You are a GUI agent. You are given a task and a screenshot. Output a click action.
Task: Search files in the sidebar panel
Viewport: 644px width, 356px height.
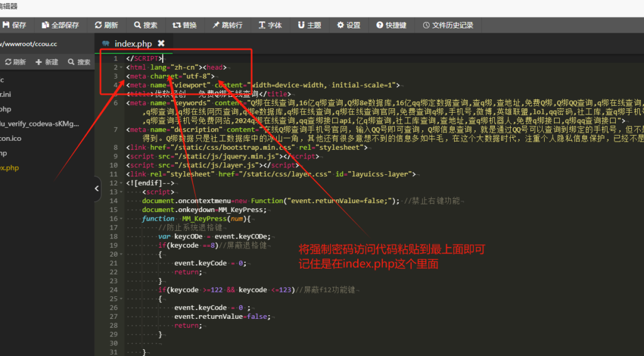[x=79, y=62]
